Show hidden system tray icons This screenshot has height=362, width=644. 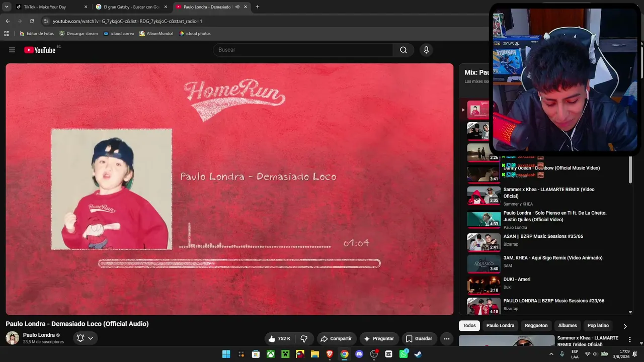coord(551,354)
